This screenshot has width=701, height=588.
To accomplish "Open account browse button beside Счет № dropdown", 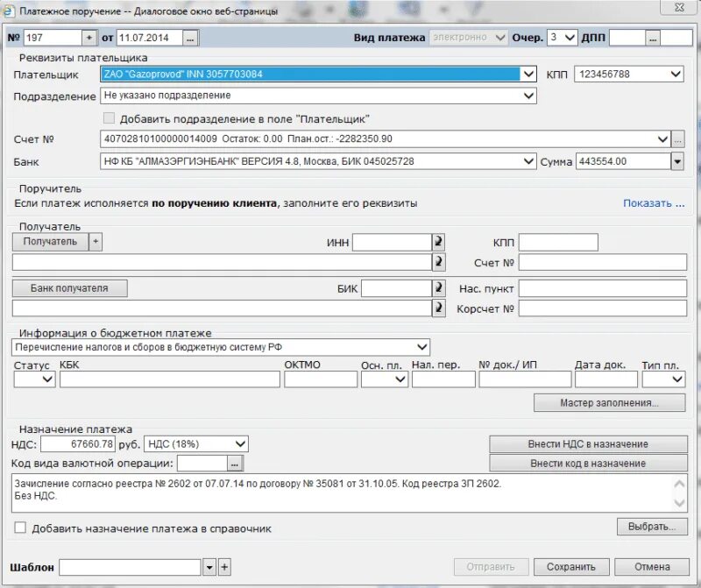I will (678, 139).
